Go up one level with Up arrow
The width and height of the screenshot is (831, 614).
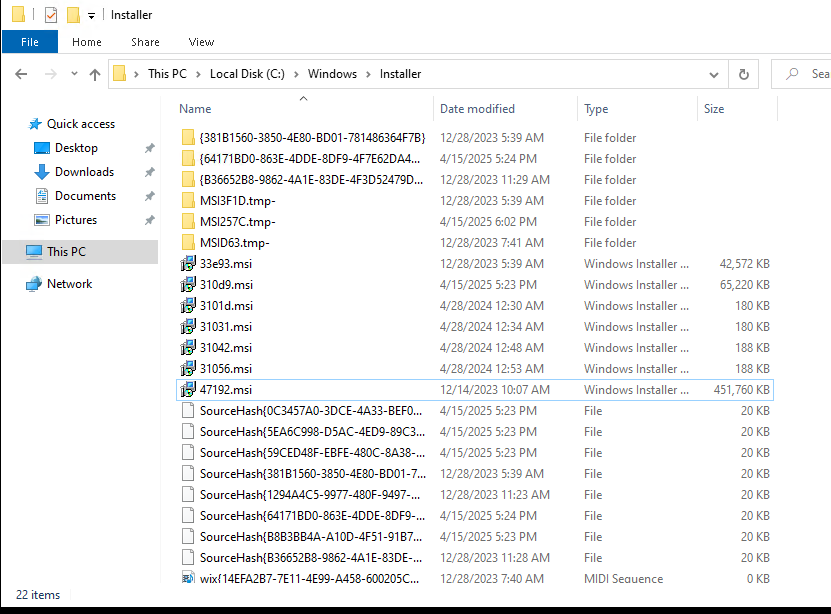pyautogui.click(x=95, y=74)
